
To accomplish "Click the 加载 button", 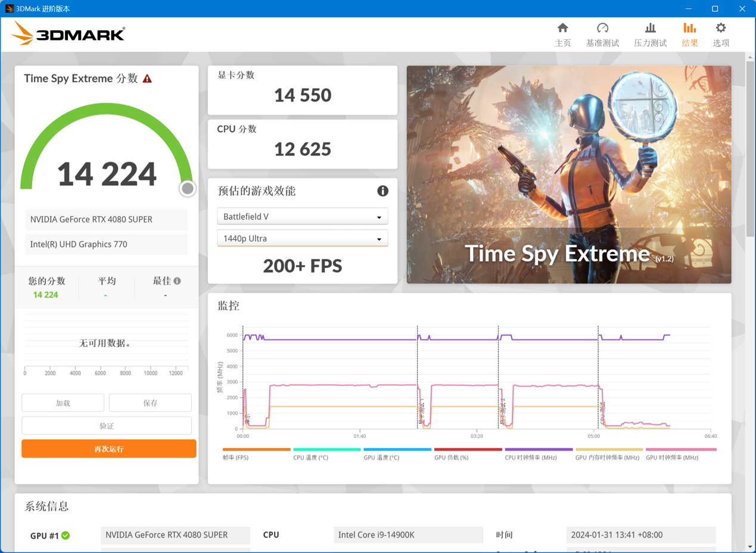I will [63, 402].
